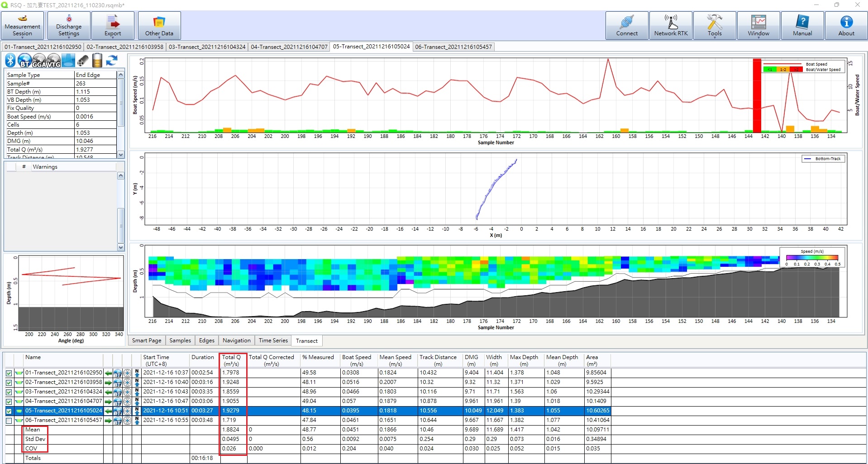
Task: Toggle the 03-Transect_20211216104324 checkbox
Action: pyautogui.click(x=9, y=392)
